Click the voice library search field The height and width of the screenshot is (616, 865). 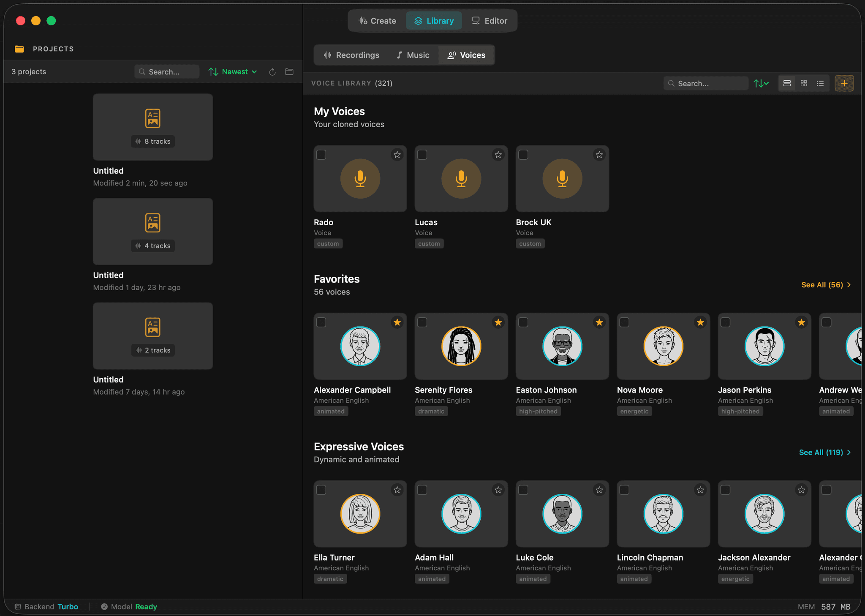(x=705, y=83)
